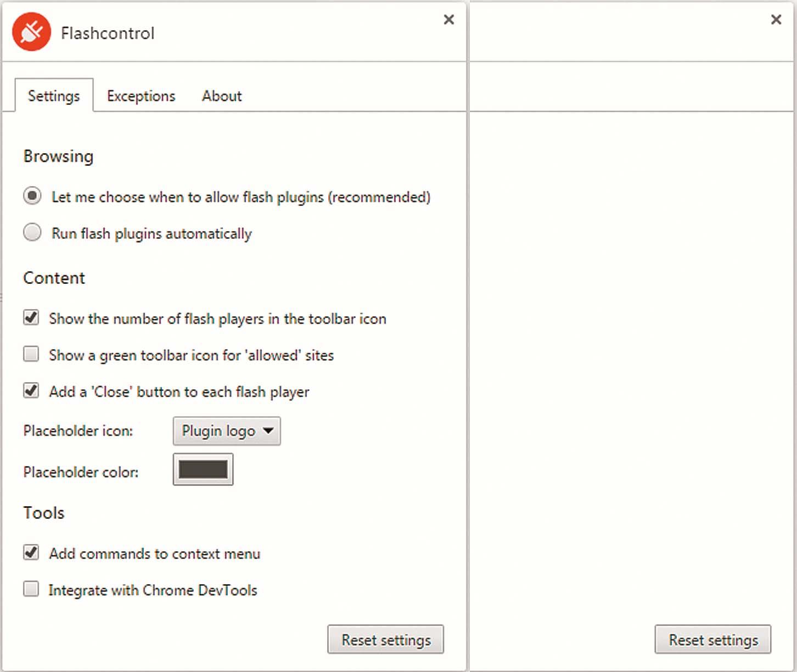Choose 'Run flash plugins automatically' radio button
797x672 pixels.
pyautogui.click(x=32, y=233)
